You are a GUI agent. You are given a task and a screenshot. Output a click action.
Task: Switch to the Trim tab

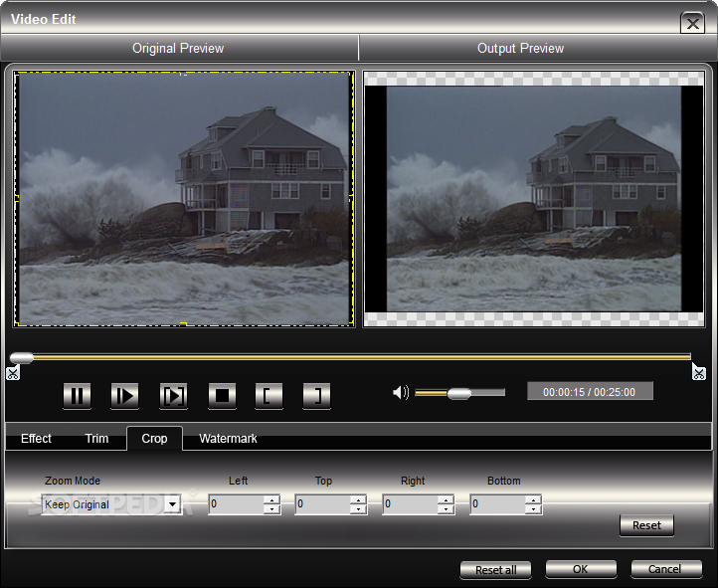pyautogui.click(x=96, y=438)
